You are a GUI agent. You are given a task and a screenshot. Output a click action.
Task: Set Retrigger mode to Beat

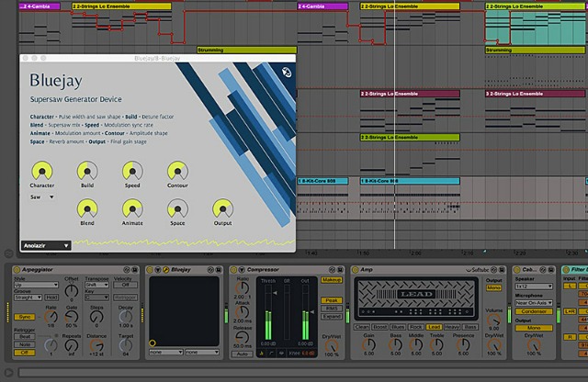25,337
